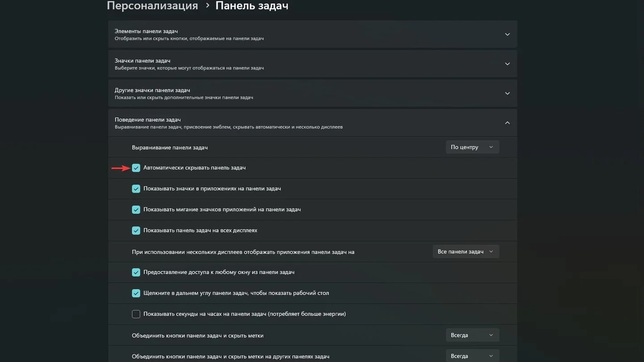
Task: Toggle Показывать мигание значков приложений checkbox
Action: [x=136, y=210]
